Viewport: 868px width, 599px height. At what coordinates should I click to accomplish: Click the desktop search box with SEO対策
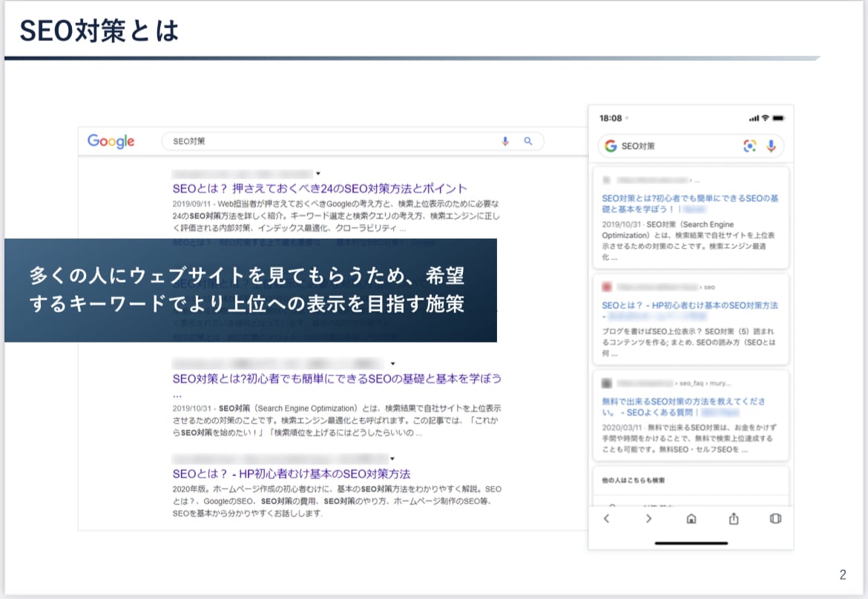click(352, 141)
